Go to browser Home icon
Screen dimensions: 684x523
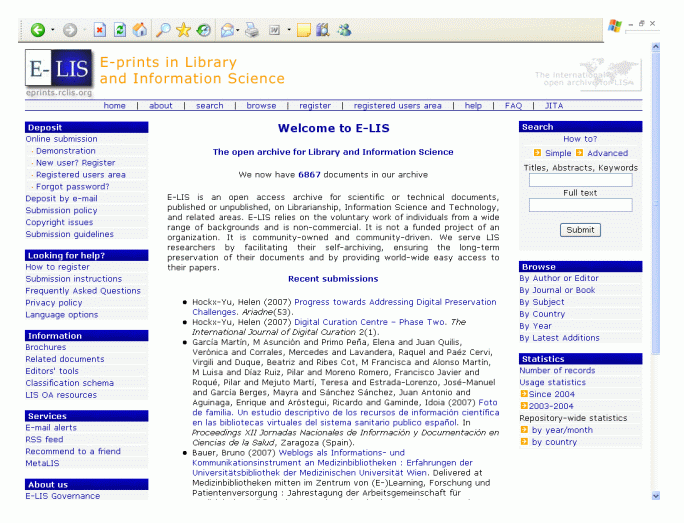click(140, 30)
